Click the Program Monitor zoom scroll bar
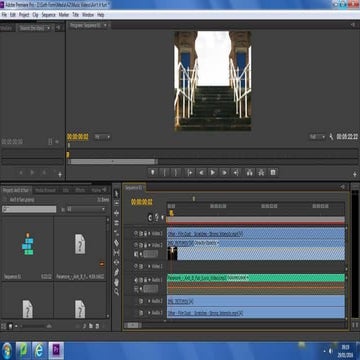Image resolution: width=360 pixels, height=360 pixels. click(x=112, y=162)
